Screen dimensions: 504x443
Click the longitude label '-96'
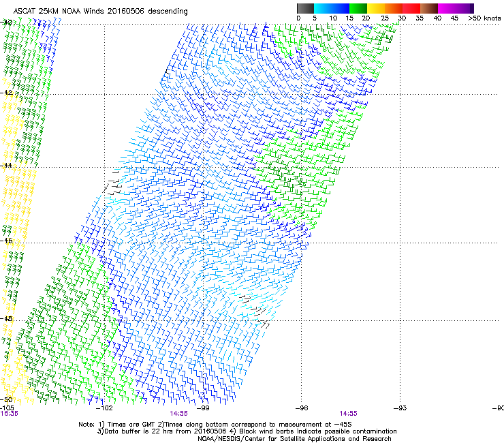(302, 408)
